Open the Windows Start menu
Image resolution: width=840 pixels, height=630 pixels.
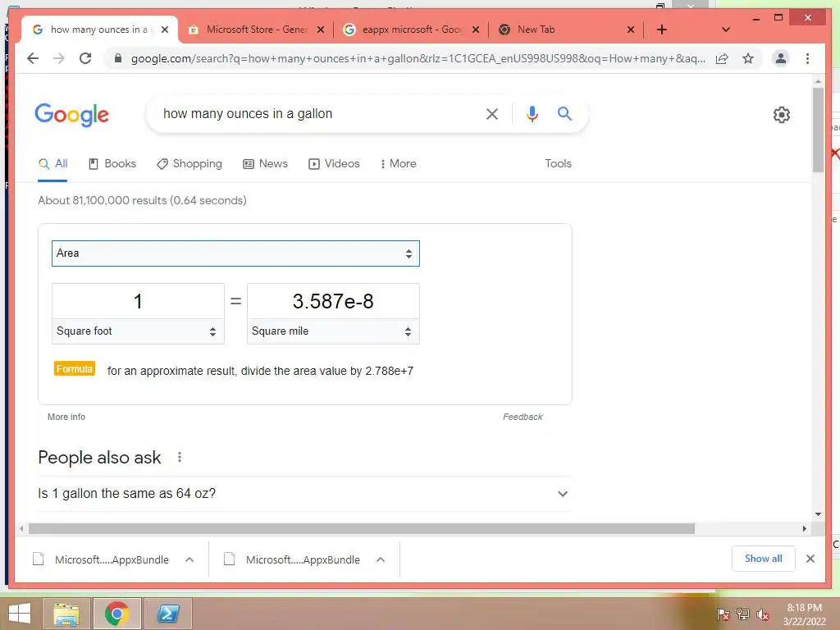click(20, 614)
